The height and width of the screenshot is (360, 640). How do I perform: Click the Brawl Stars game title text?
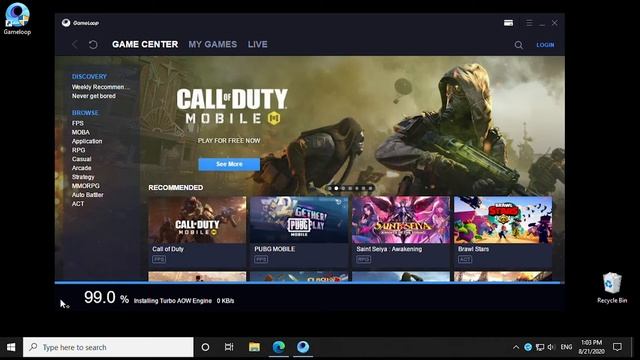[473, 249]
